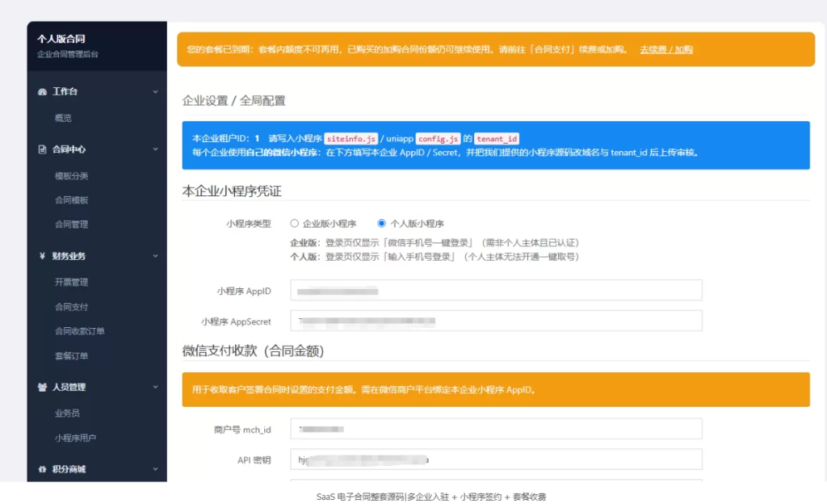The image size is (827, 504).
Task: Click the 合同中心 section label
Action: coord(69,149)
